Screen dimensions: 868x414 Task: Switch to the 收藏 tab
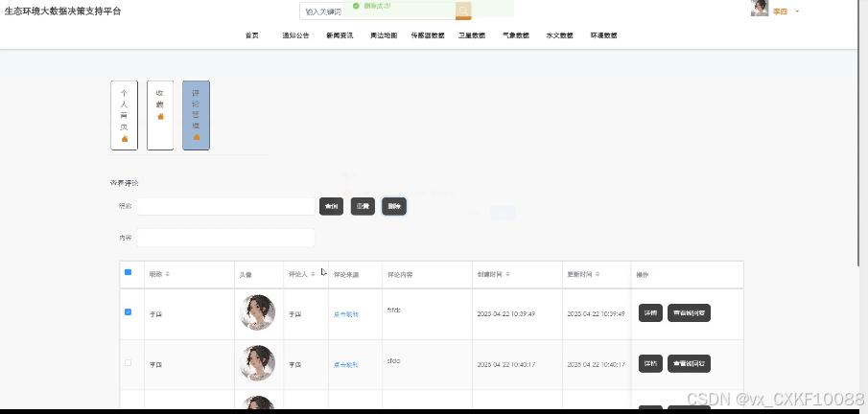click(160, 115)
